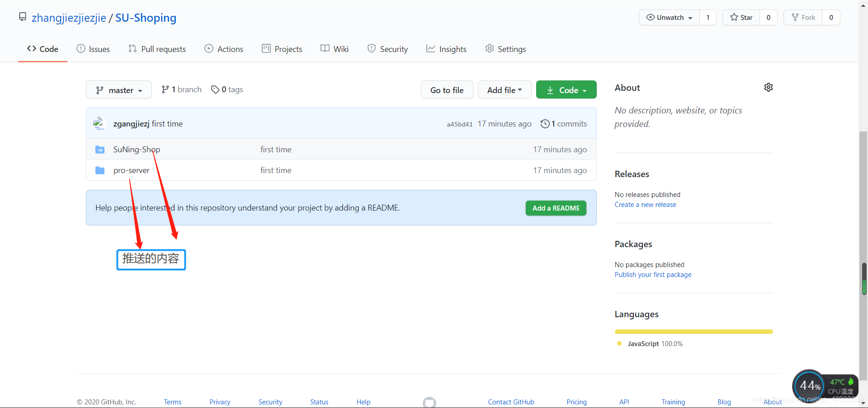Open the Blog footer link
This screenshot has width=868, height=408.
tap(724, 402)
